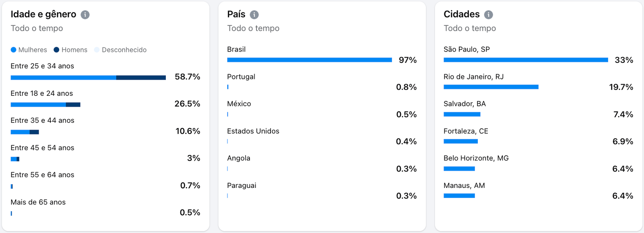Open the info icon beside Cidades
The width and height of the screenshot is (644, 233).
click(488, 15)
